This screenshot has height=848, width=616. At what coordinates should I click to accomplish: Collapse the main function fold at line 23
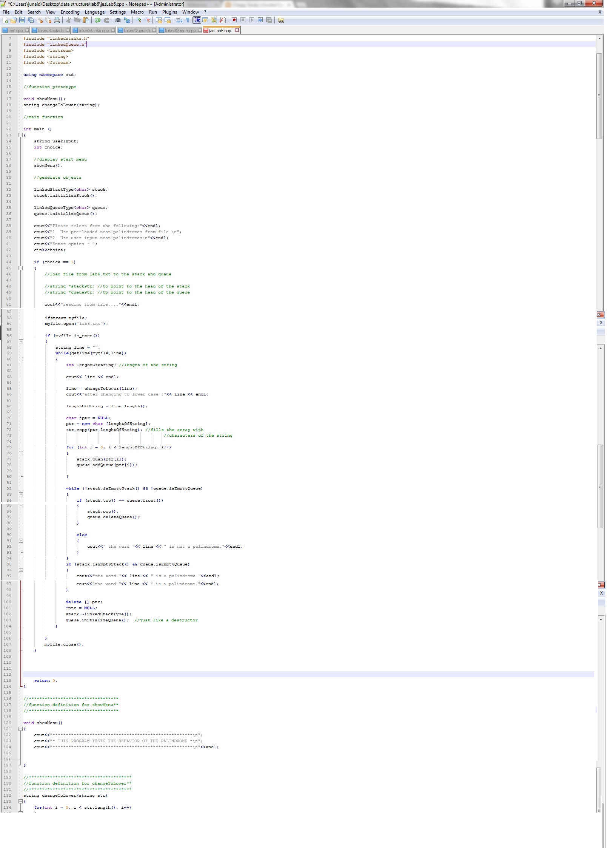[21, 135]
